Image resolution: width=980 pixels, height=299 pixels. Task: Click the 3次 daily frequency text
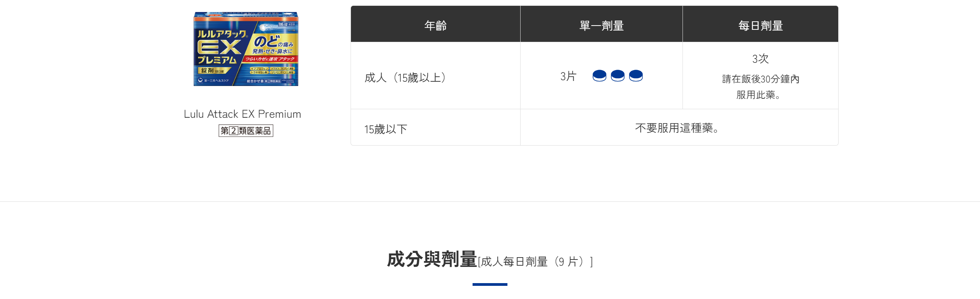point(760,59)
